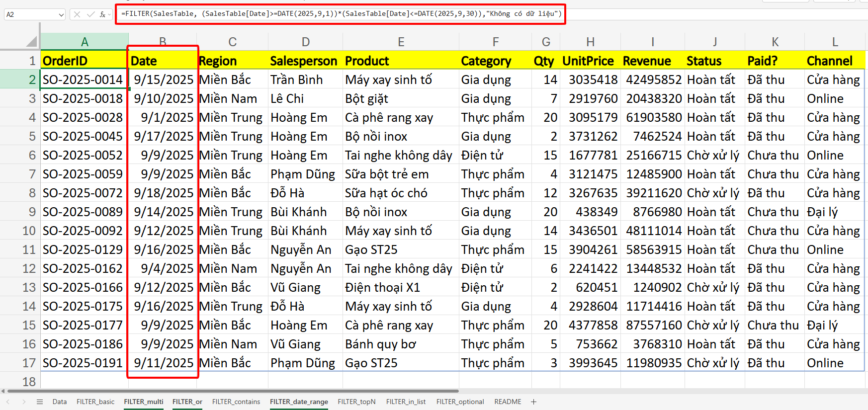Expand the Name Box dropdown arrow
This screenshot has height=410, width=868.
click(61, 14)
